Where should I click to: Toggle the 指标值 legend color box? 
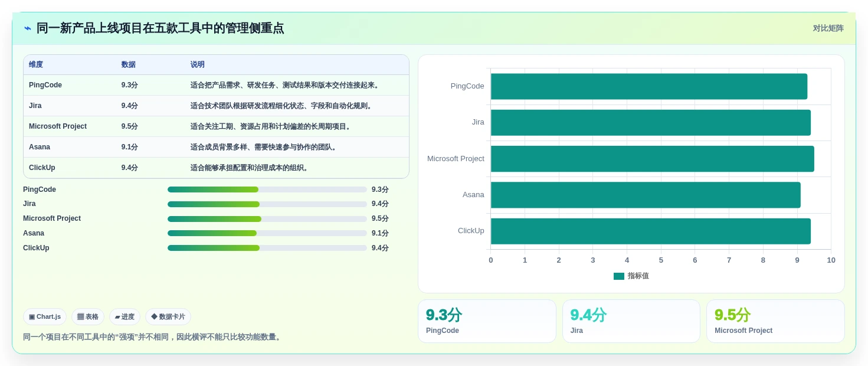point(619,276)
